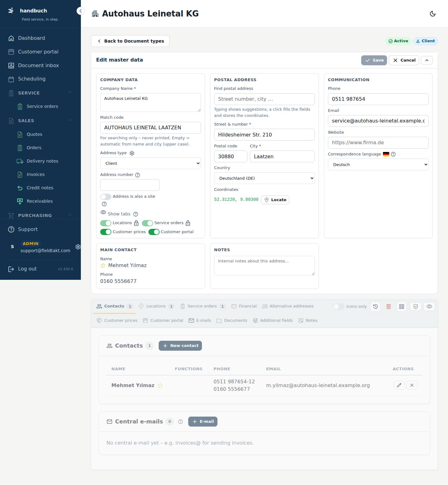
Task: Open the grid layout icon in tab toolbar
Action: pyautogui.click(x=402, y=307)
